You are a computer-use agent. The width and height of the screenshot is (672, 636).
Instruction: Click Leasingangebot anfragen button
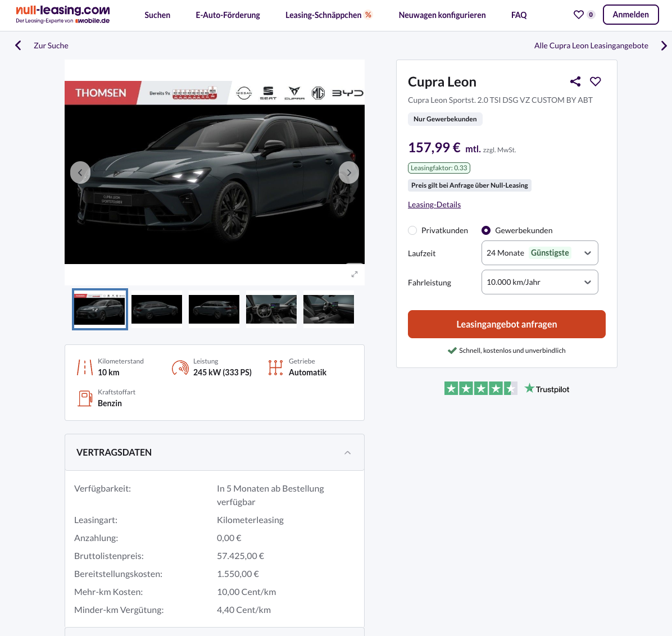tap(507, 324)
